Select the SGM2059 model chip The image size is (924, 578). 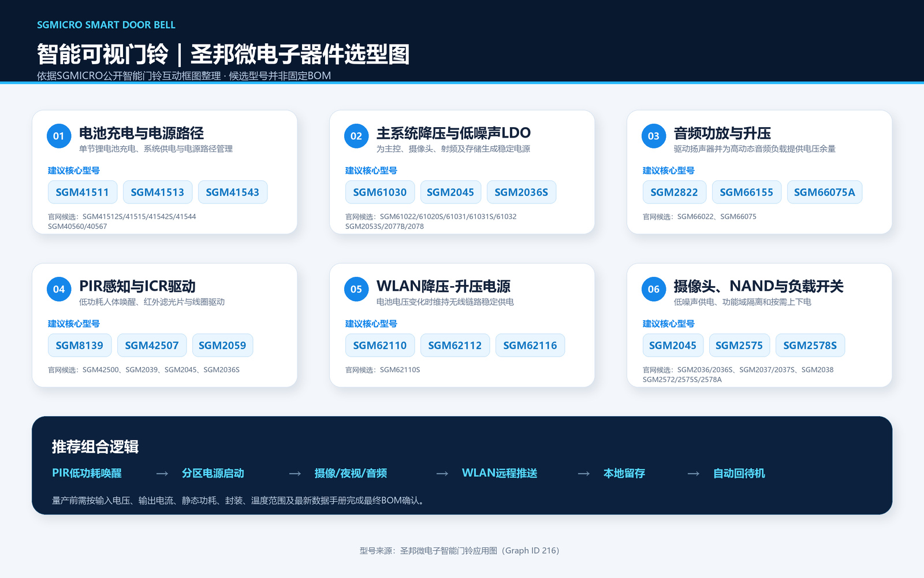[222, 346]
